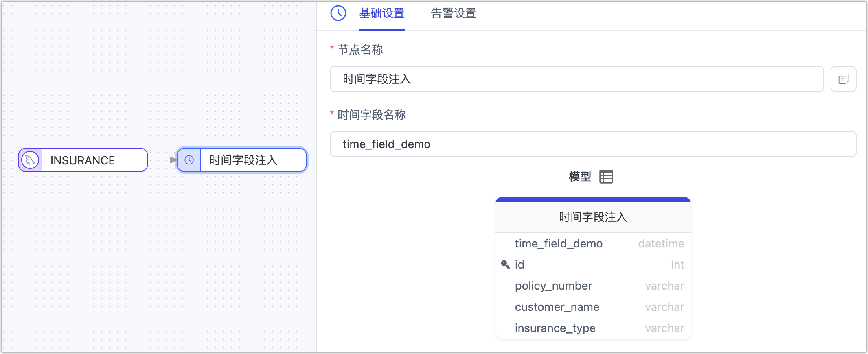The width and height of the screenshot is (868, 354).
Task: Click the 模型 section label
Action: 580,177
